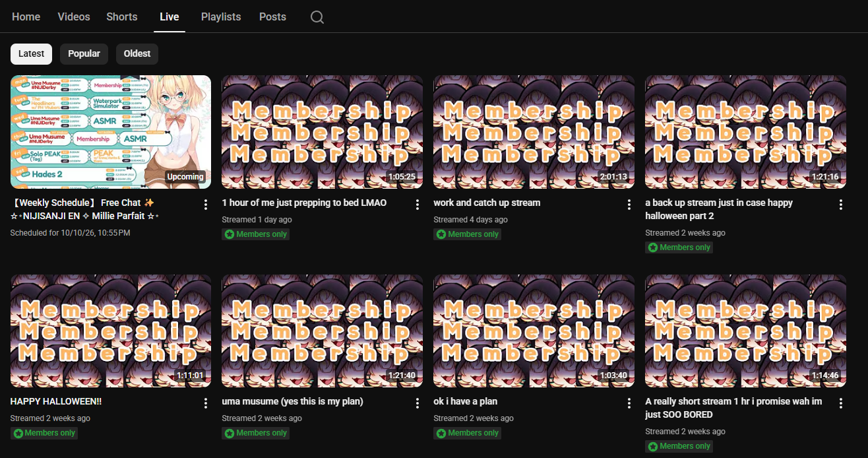Click Members only badge under 'uma musume'
This screenshot has height=458, width=868.
tap(256, 433)
